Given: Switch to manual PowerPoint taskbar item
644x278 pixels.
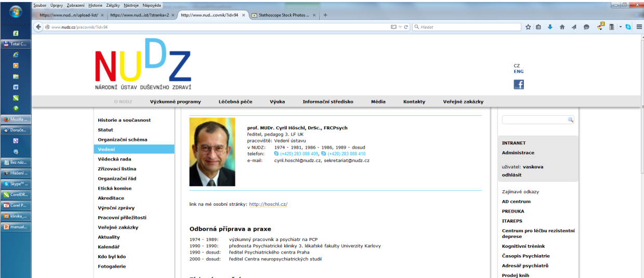Looking at the screenshot, I should click(16, 227).
